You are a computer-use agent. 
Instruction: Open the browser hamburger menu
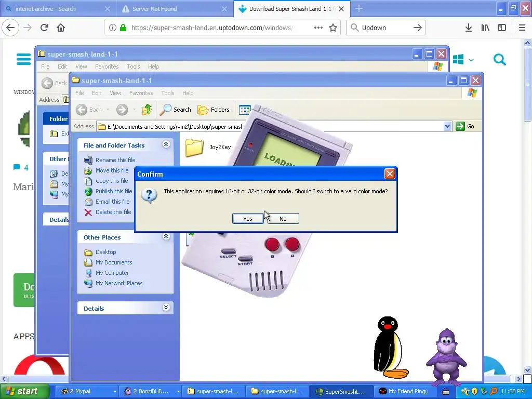(522, 28)
